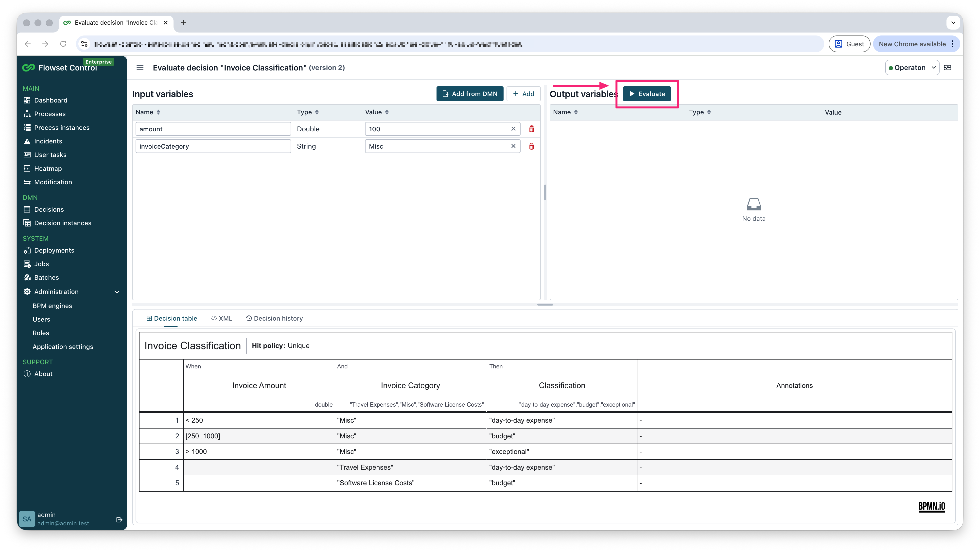
Task: Open a new browser tab
Action: (183, 23)
